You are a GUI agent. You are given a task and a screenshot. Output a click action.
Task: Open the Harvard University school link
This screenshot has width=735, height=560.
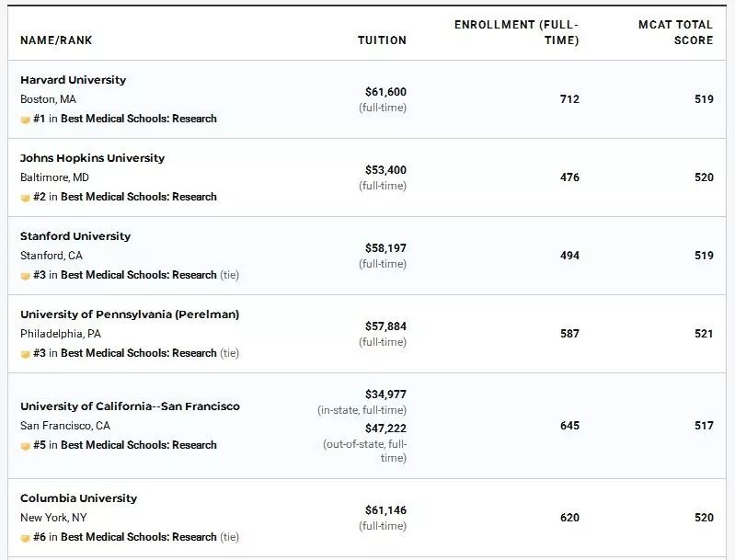click(x=73, y=80)
